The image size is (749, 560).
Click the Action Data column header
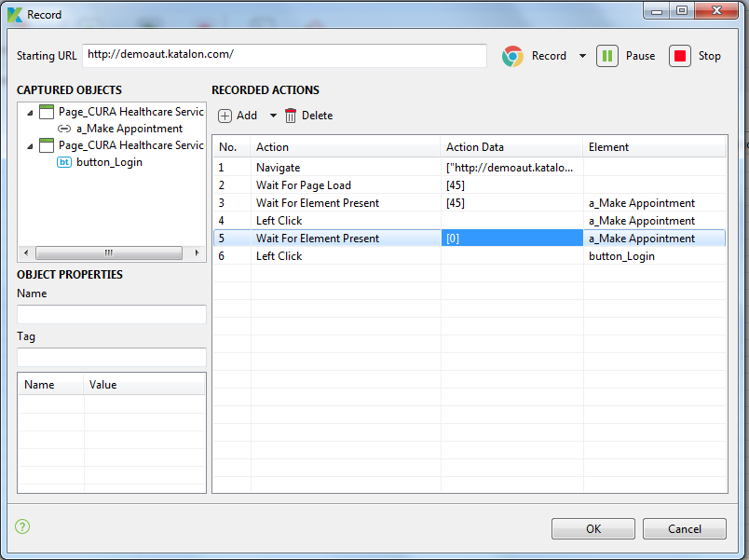coord(511,147)
